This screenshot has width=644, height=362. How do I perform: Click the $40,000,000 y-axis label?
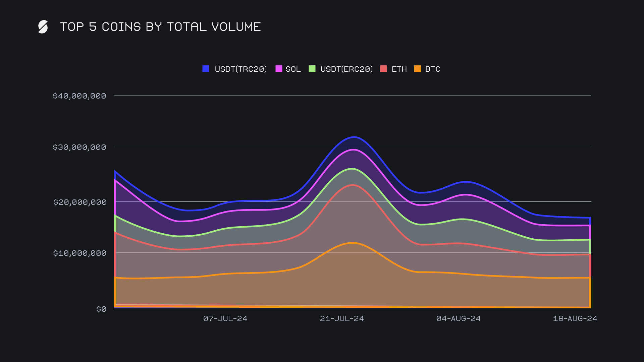click(79, 96)
